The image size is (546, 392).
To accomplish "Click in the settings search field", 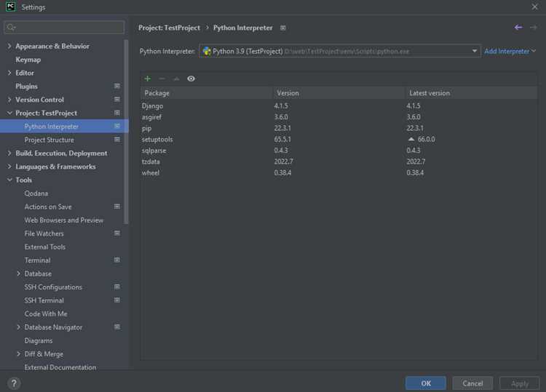I will point(64,27).
